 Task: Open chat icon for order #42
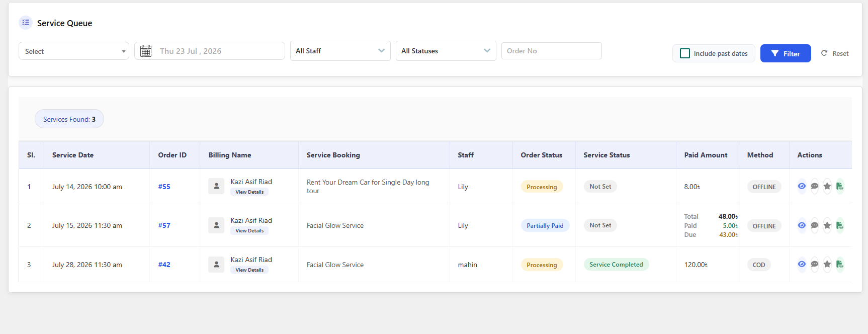814,264
